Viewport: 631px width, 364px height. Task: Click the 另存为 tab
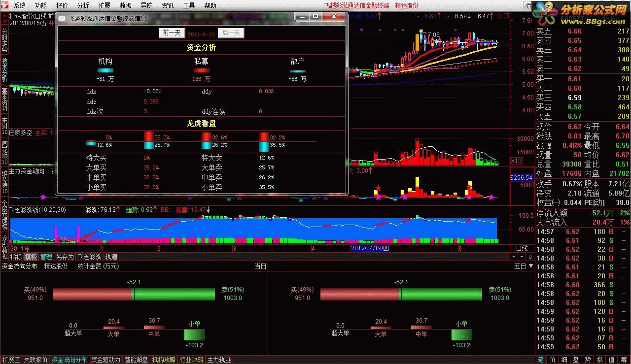coord(65,257)
